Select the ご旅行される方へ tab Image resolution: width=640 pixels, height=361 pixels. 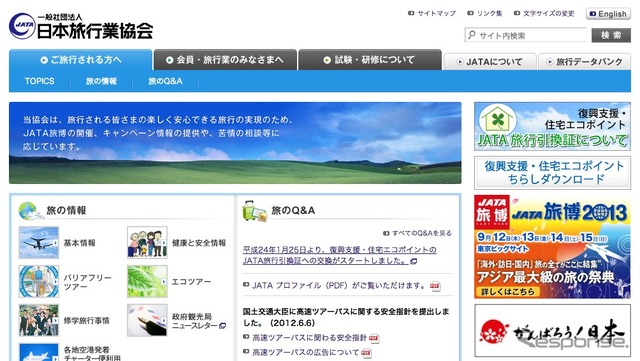80,60
